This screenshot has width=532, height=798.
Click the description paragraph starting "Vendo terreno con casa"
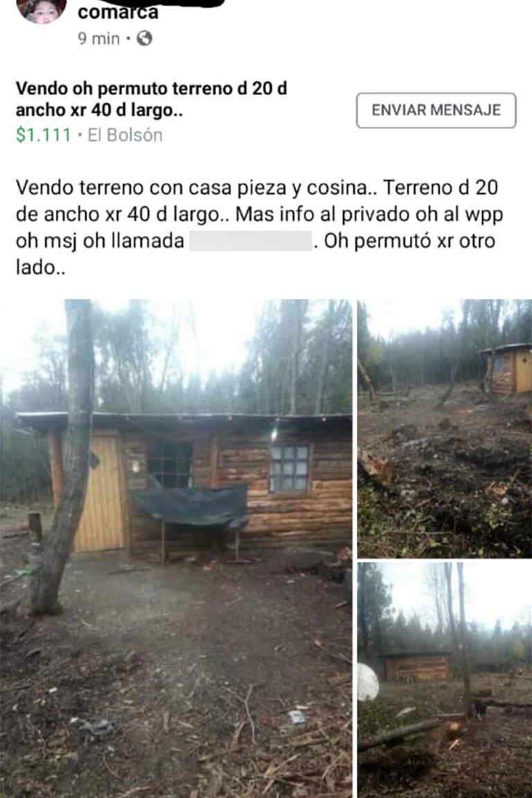pos(259,227)
